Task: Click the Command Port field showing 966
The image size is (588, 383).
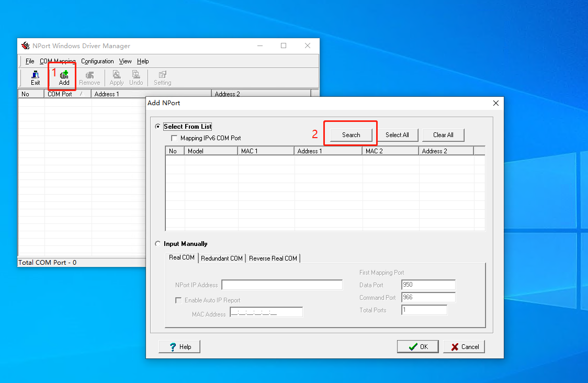Action: (428, 298)
